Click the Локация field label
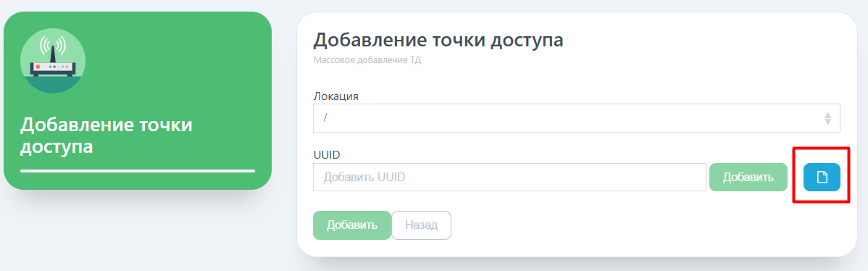Image resolution: width=868 pixels, height=271 pixels. point(336,96)
